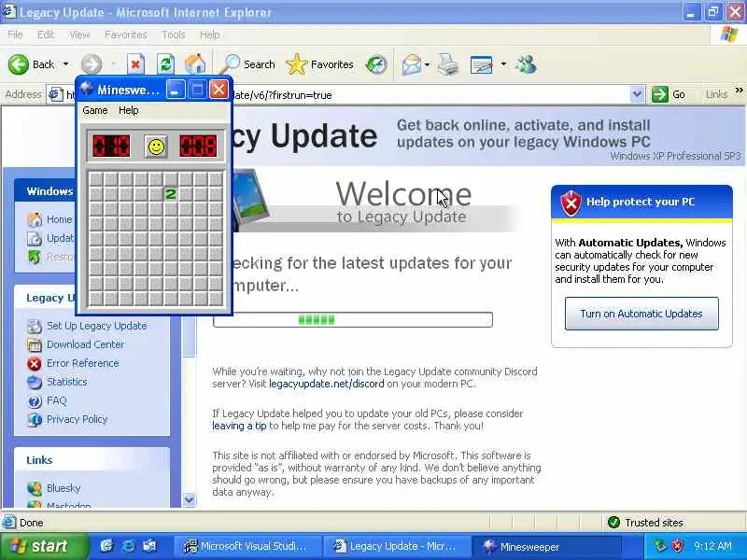Click the Home page icon in toolbar
This screenshot has width=747, height=560.
tap(195, 64)
